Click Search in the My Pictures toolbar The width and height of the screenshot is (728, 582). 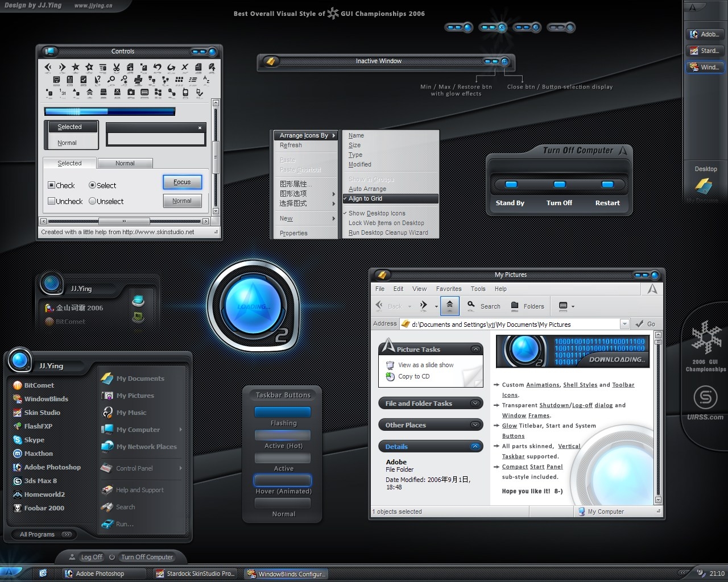[x=484, y=306]
